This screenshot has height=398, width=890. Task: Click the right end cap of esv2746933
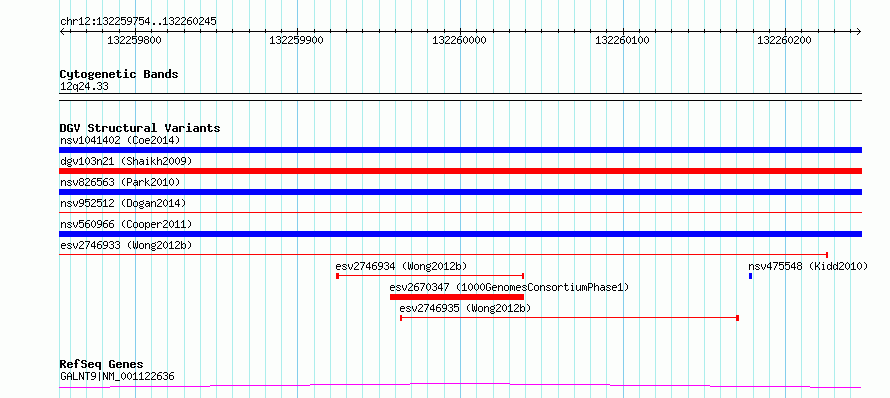[x=827, y=254]
